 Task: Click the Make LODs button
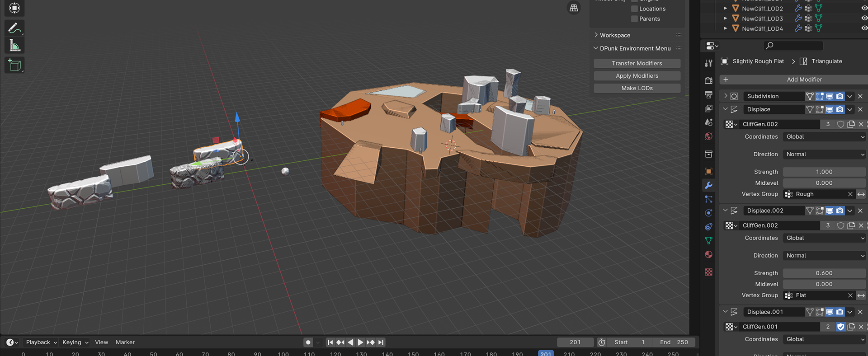click(637, 88)
